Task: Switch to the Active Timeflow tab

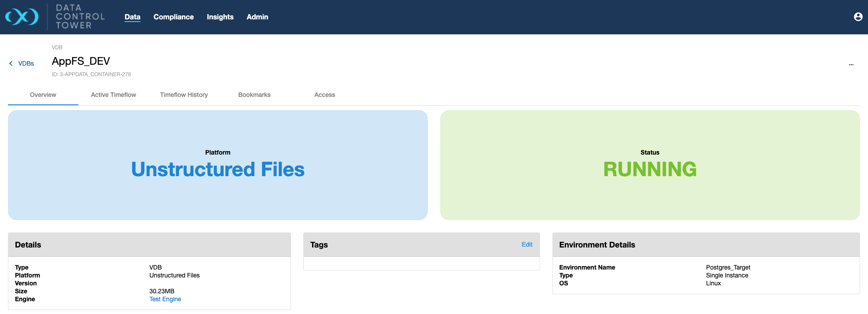Action: click(x=113, y=95)
